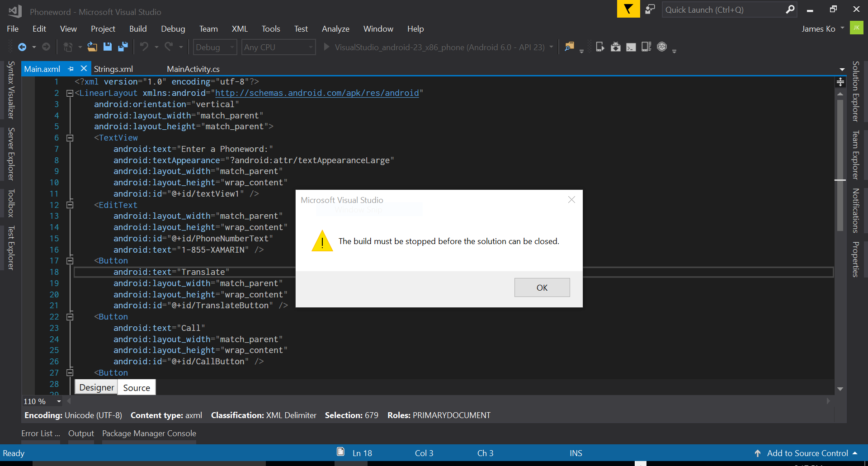
Task: Open the Solution Explorer side tab
Action: (855, 91)
